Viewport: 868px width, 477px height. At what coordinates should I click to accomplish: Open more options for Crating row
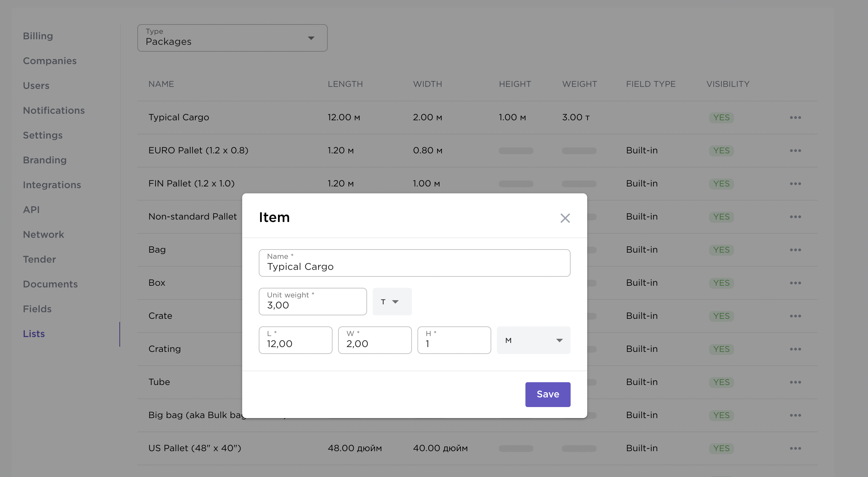point(795,349)
